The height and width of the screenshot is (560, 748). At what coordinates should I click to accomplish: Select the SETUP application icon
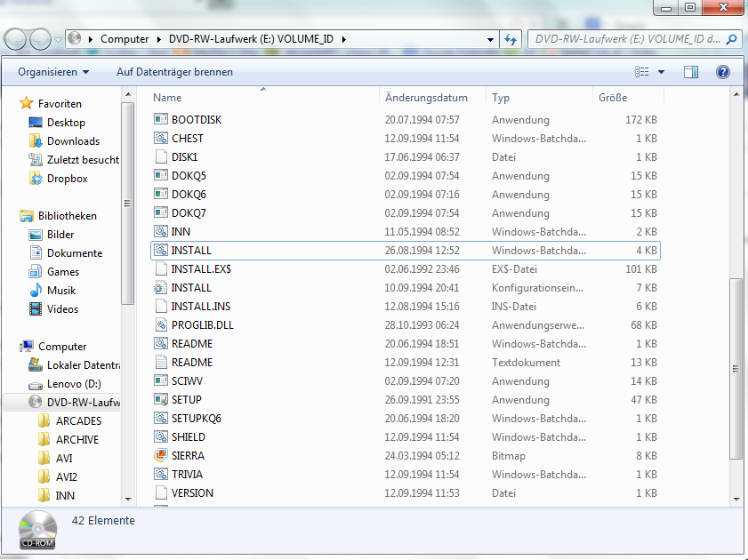pos(160,400)
